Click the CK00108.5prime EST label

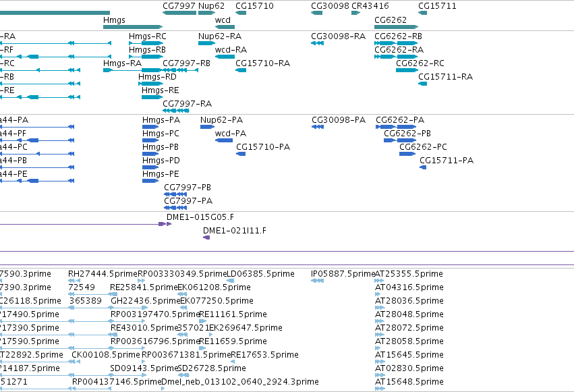pyautogui.click(x=106, y=356)
